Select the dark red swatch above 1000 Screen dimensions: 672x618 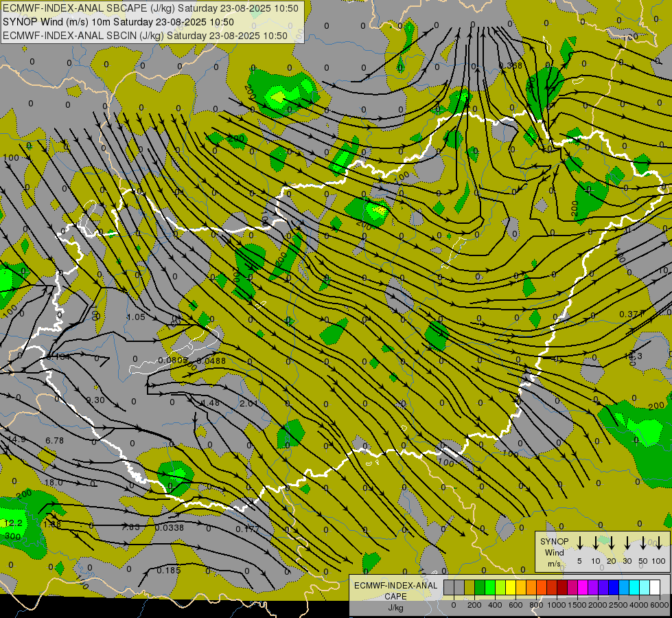(x=562, y=588)
